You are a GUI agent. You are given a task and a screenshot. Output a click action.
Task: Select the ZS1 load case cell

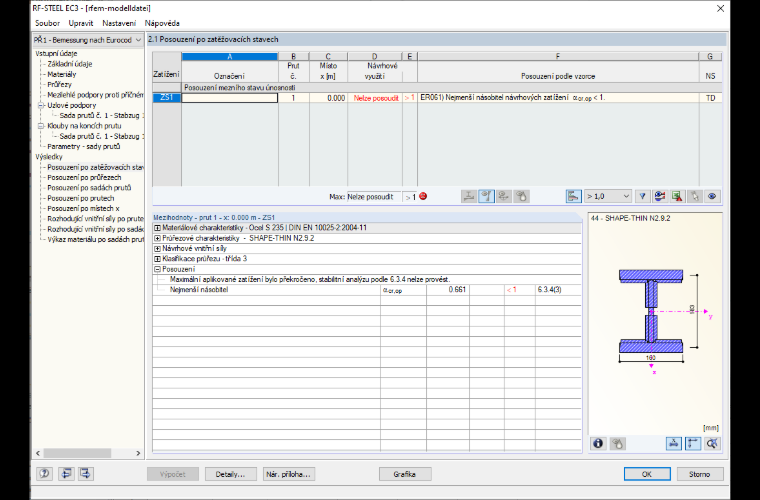coord(167,98)
